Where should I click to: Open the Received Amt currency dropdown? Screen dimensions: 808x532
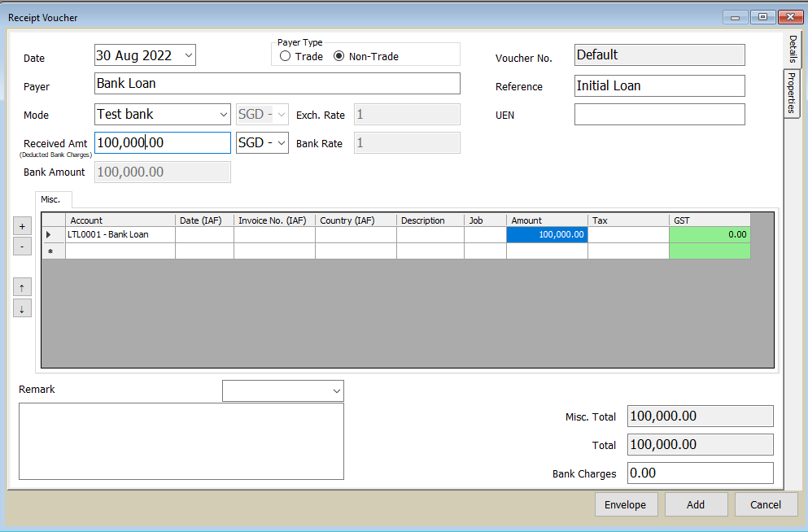pyautogui.click(x=282, y=142)
